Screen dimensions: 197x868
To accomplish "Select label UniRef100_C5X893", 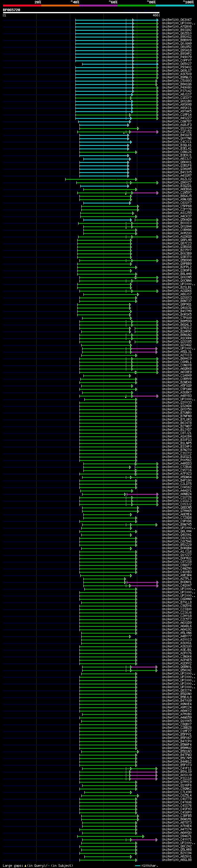I will tap(177, 81).
